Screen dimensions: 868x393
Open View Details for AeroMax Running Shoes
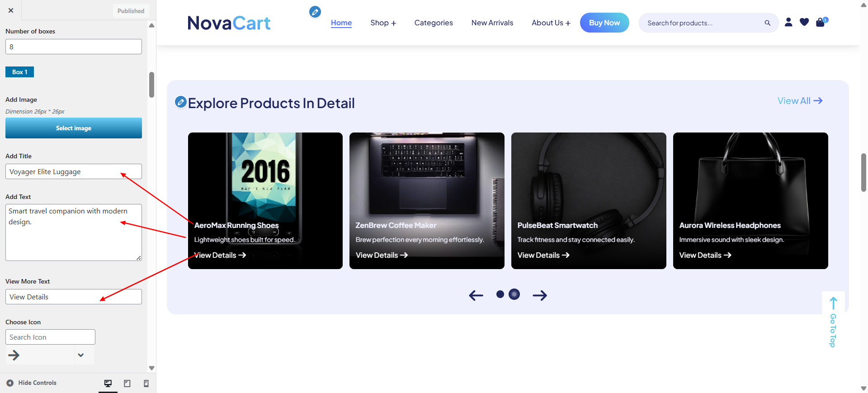click(220, 255)
